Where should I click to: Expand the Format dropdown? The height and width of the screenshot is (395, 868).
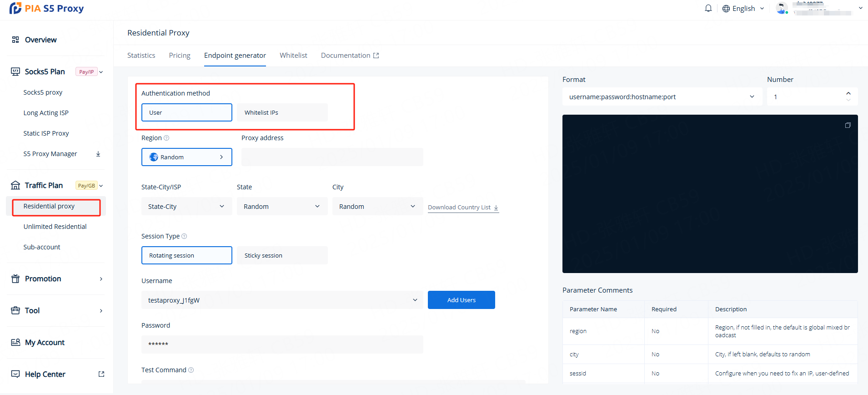pos(662,97)
